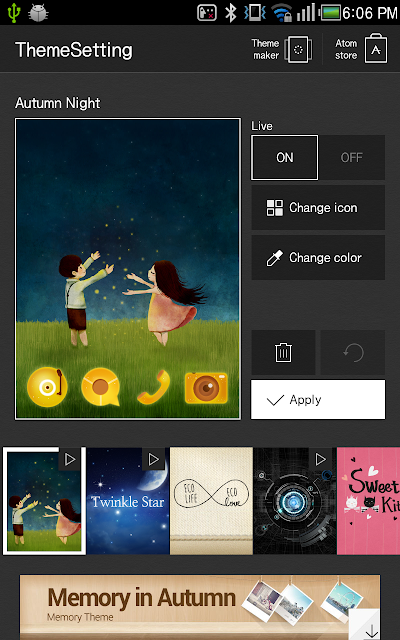Click the undo reset arrow icon
This screenshot has height=640, width=400.
pyautogui.click(x=353, y=352)
